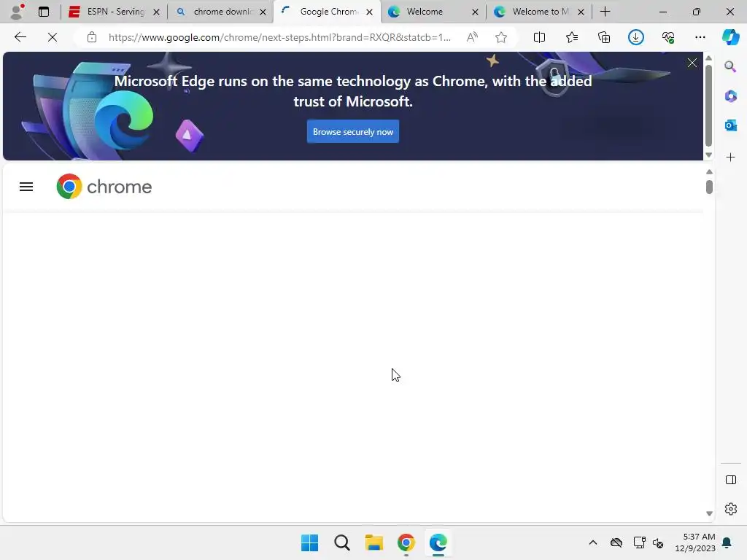Open OneDrive tray icon
Screen dimensions: 747x560
[616, 542]
